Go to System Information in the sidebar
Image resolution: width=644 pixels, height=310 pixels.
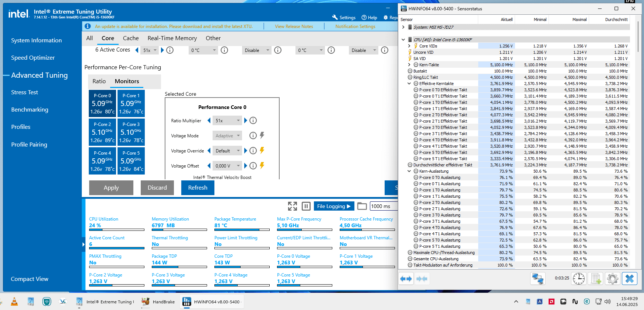[36, 40]
